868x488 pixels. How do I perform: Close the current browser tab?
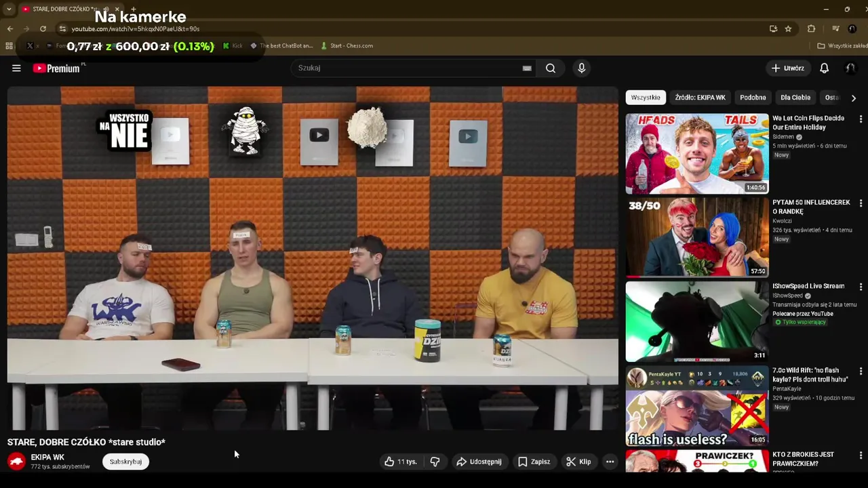point(117,9)
